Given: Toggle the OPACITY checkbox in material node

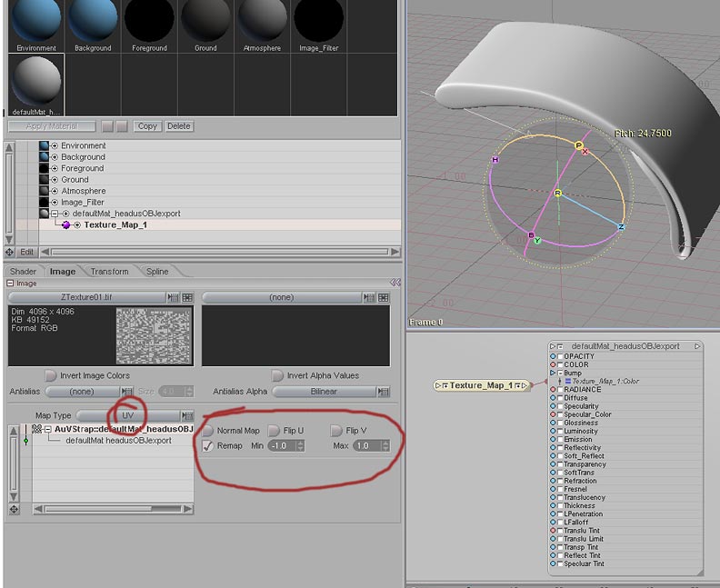Looking at the screenshot, I should point(560,356).
